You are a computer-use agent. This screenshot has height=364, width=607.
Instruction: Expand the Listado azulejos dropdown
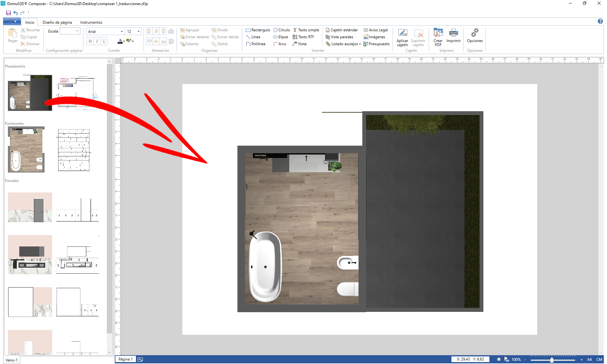click(x=360, y=44)
